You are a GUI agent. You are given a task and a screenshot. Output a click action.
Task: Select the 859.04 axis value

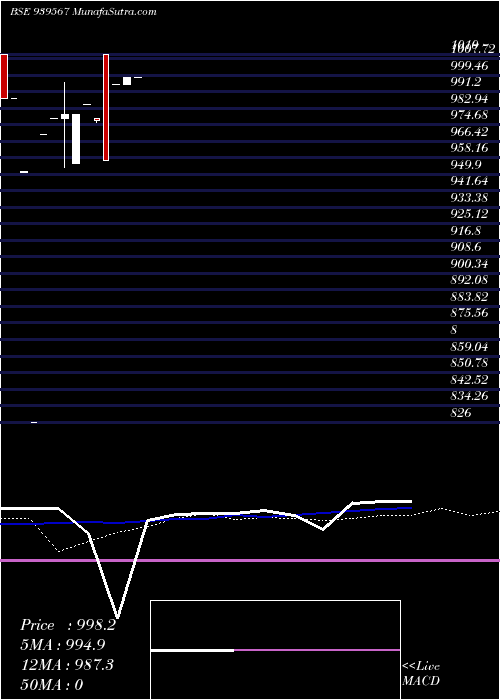[469, 347]
